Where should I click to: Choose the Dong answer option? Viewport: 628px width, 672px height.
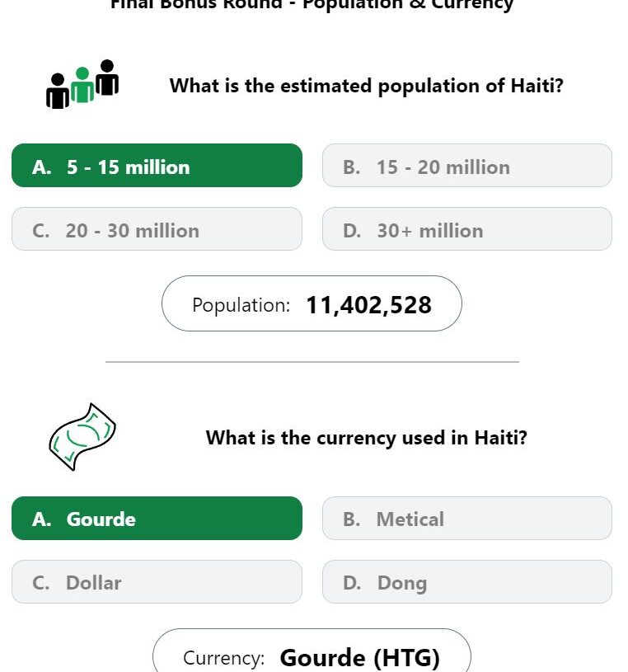(x=466, y=582)
